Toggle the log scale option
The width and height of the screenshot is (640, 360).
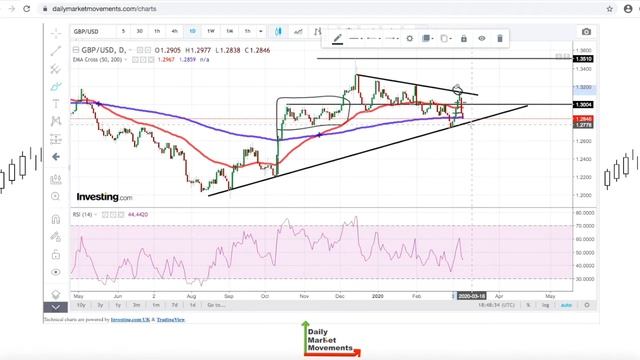pyautogui.click(x=545, y=305)
